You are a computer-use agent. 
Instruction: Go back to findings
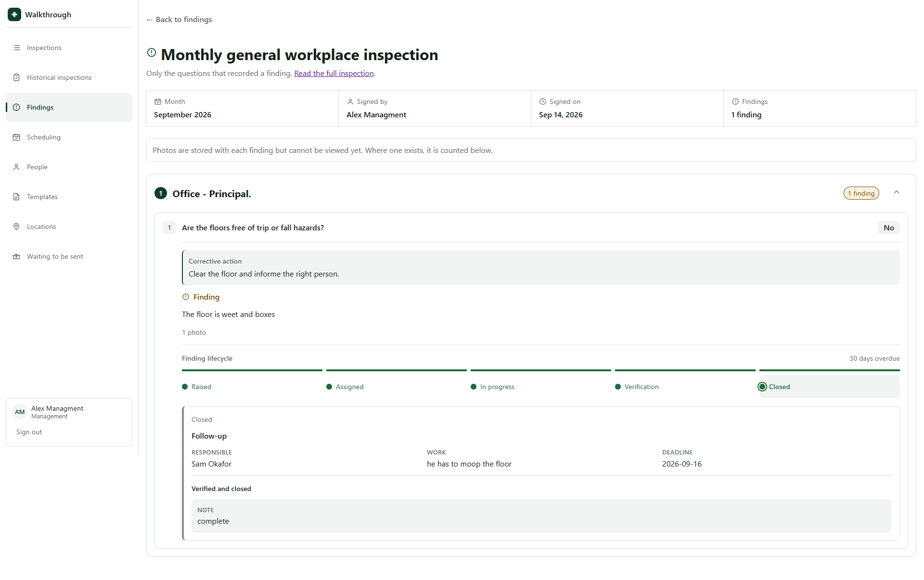179,19
